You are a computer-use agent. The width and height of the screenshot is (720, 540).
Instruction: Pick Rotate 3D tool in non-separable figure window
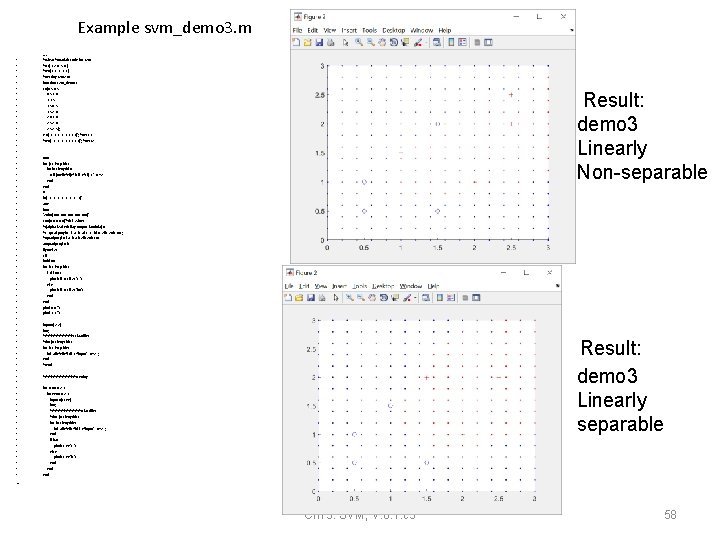point(394,42)
